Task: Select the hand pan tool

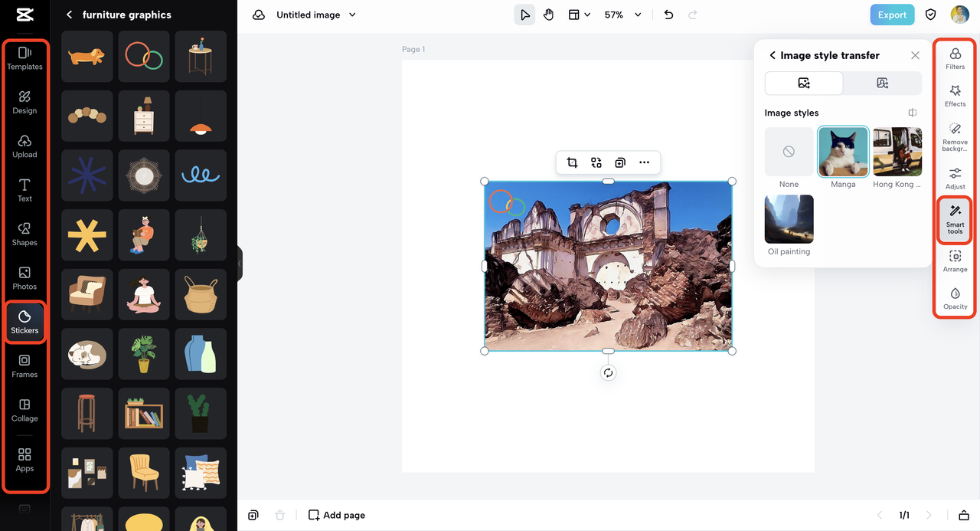Action: click(548, 15)
